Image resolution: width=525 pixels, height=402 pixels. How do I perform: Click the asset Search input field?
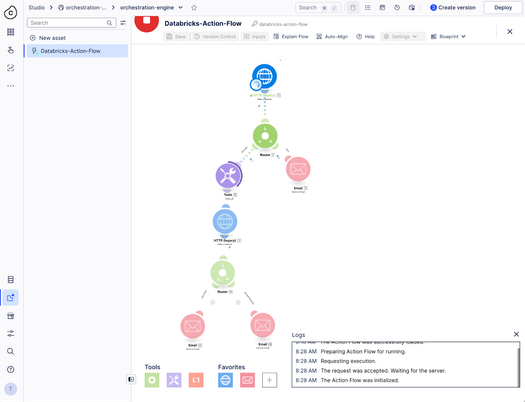pyautogui.click(x=72, y=23)
